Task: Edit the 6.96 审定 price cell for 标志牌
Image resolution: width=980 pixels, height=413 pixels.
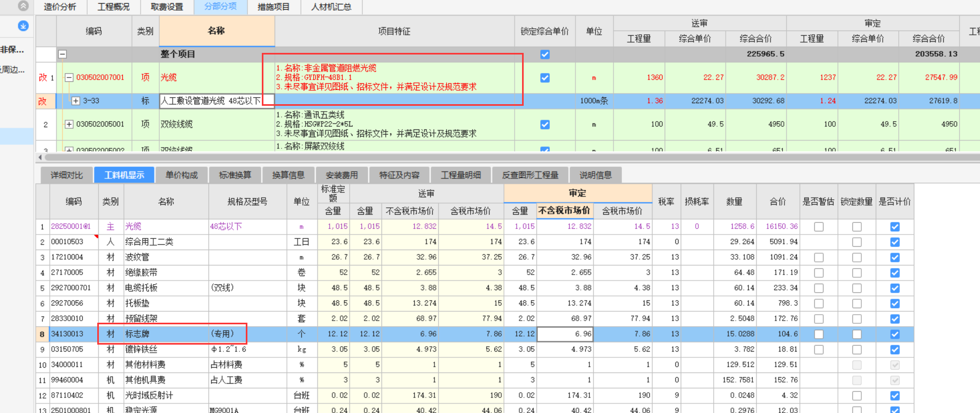Action: [x=565, y=334]
